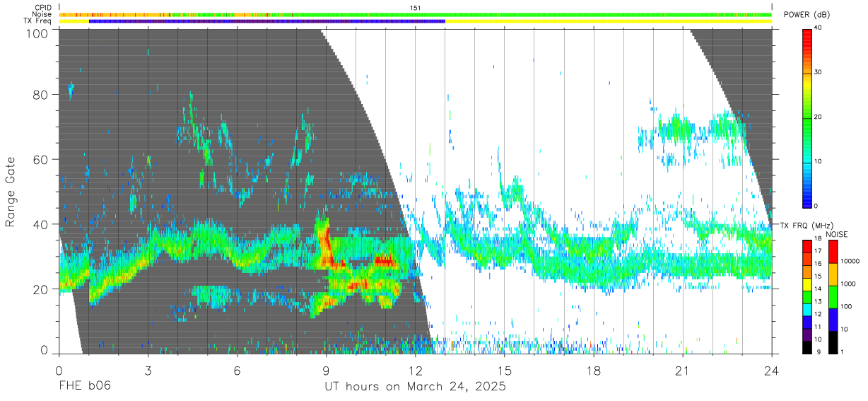Click the 'CPID' row label
Screen dimensions: 868x401
43,8
